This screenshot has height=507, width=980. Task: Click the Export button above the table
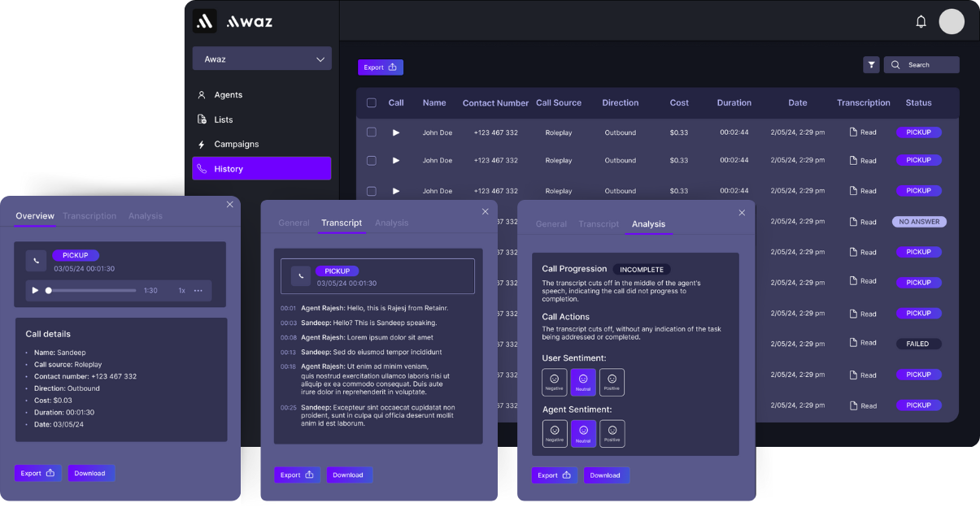point(380,67)
